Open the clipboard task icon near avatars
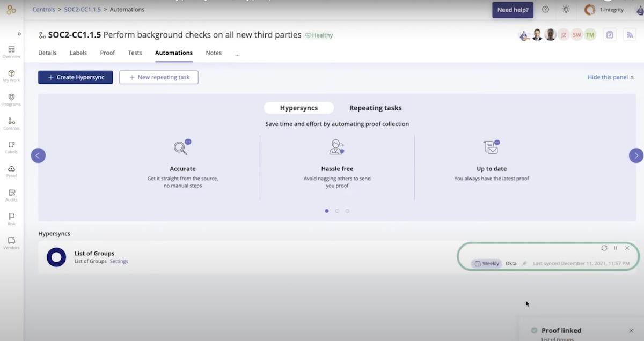Image resolution: width=644 pixels, height=341 pixels. 610,35
